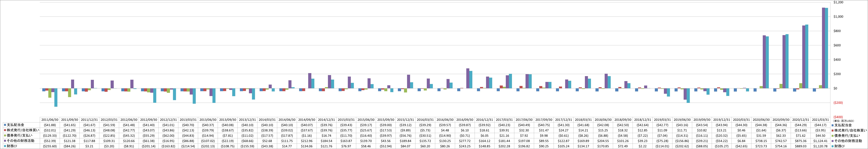Viewport: 868px width, 149px height.
Task: Select the ($201.14) cell under 2012/09/30
Action: [x=149, y=146]
